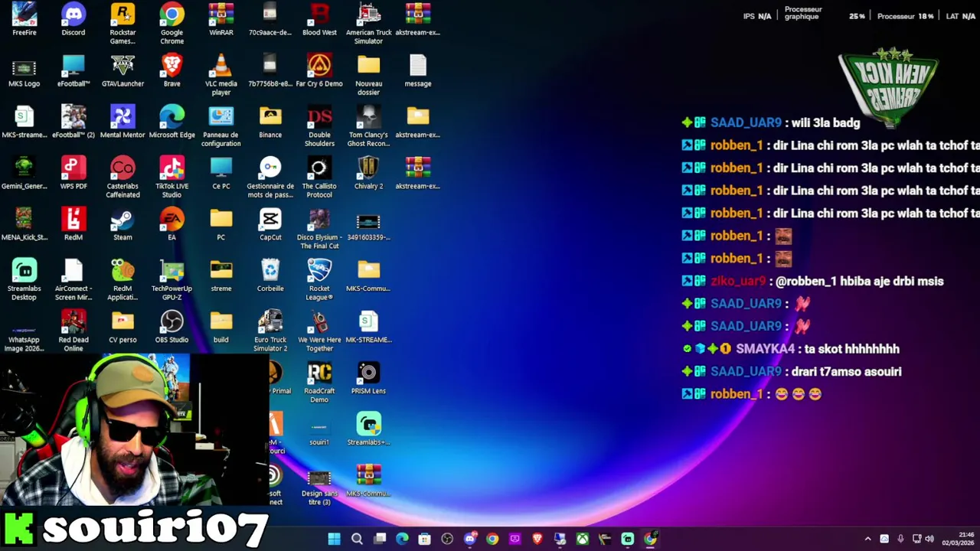Select the Mental Mentor icon
This screenshot has height=551, width=980.
[122, 122]
